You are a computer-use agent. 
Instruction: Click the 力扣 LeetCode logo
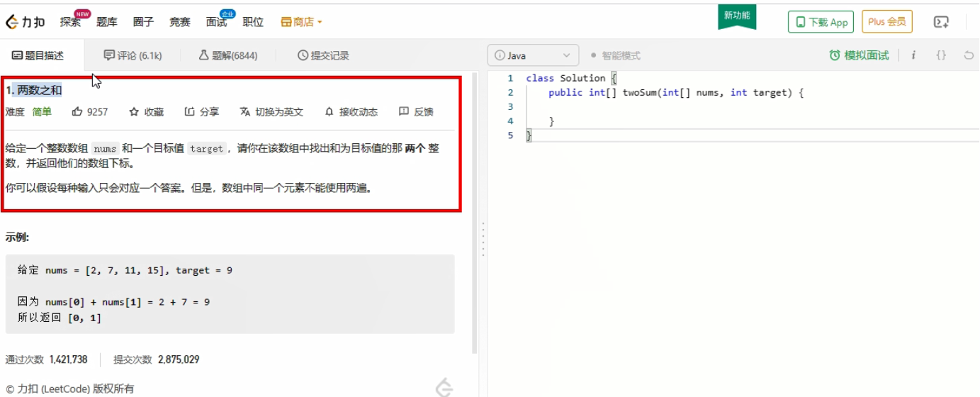[26, 21]
